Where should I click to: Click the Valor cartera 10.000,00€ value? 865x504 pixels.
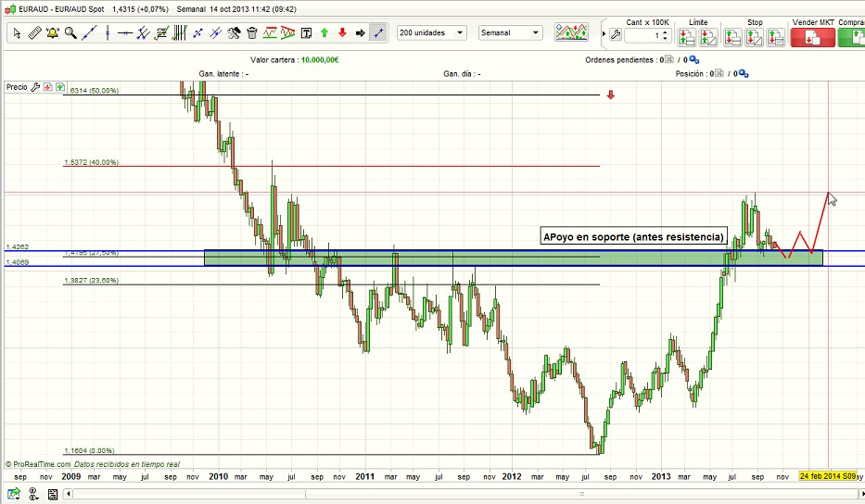coord(320,59)
